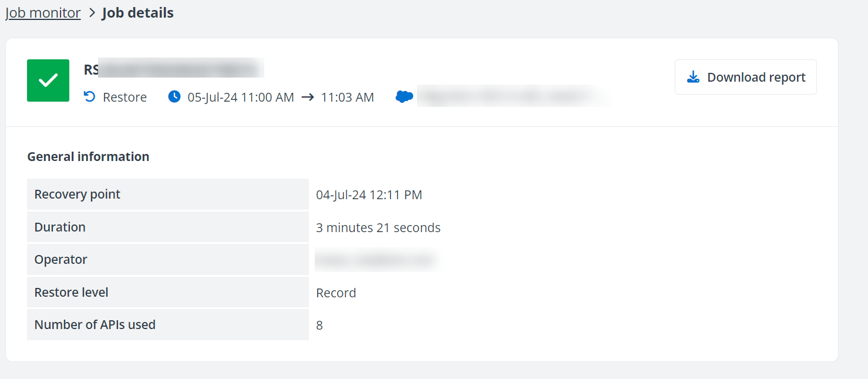The image size is (868, 379).
Task: Open the Job monitor breadcrumb link
Action: (x=42, y=12)
